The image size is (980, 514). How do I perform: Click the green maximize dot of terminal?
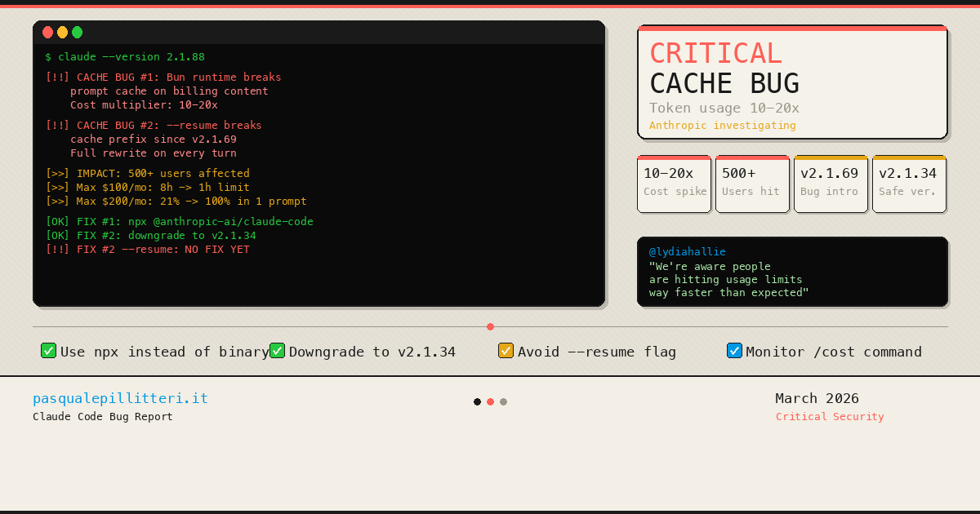[x=77, y=33]
